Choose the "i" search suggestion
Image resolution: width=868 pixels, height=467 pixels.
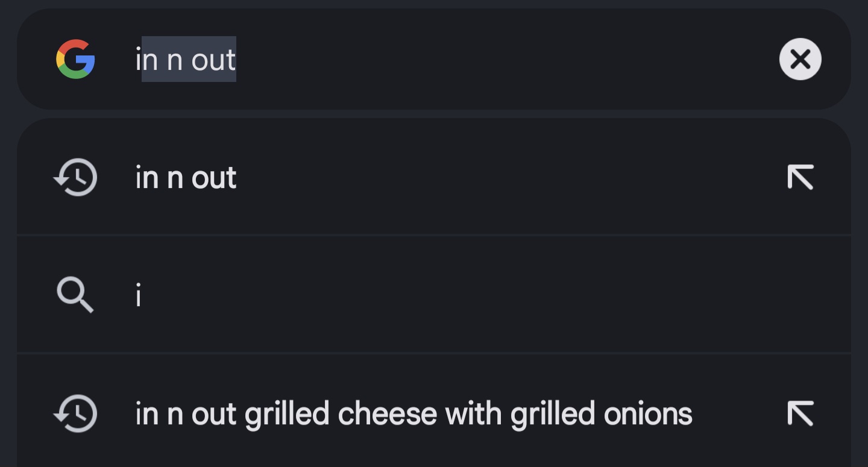point(434,295)
